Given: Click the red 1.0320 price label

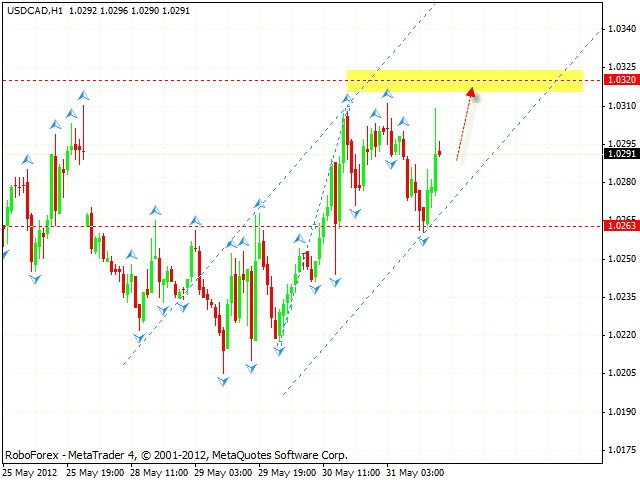Looking at the screenshot, I should click(620, 80).
